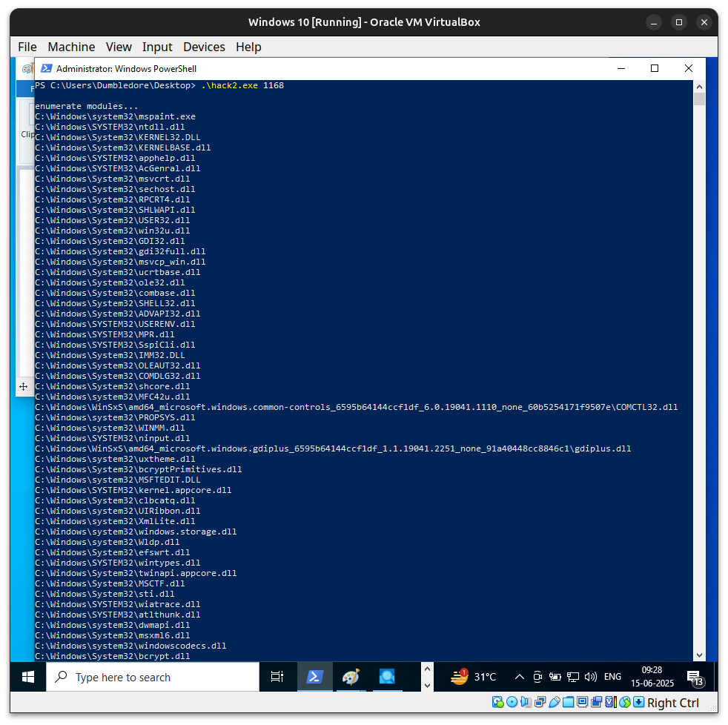728x725 pixels.
Task: Switch to PowerShell in the taskbar
Action: pyautogui.click(x=315, y=678)
